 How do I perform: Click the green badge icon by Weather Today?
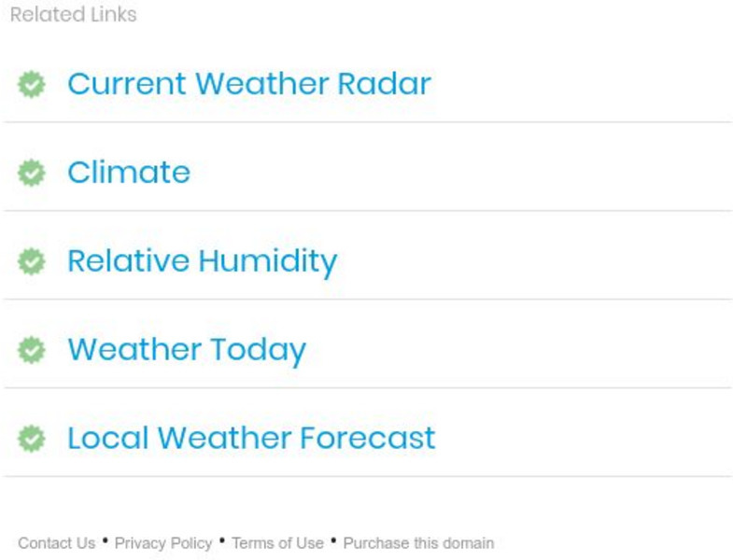(32, 350)
